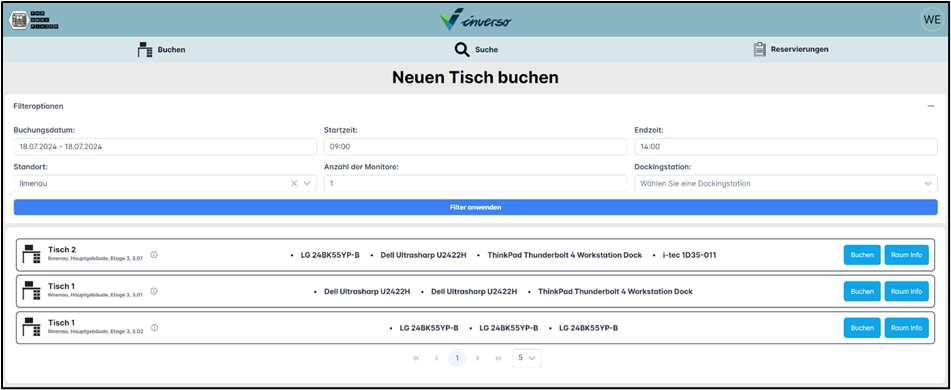The width and height of the screenshot is (951, 390).
Task: Switch to the Buchen tab
Action: click(x=161, y=50)
